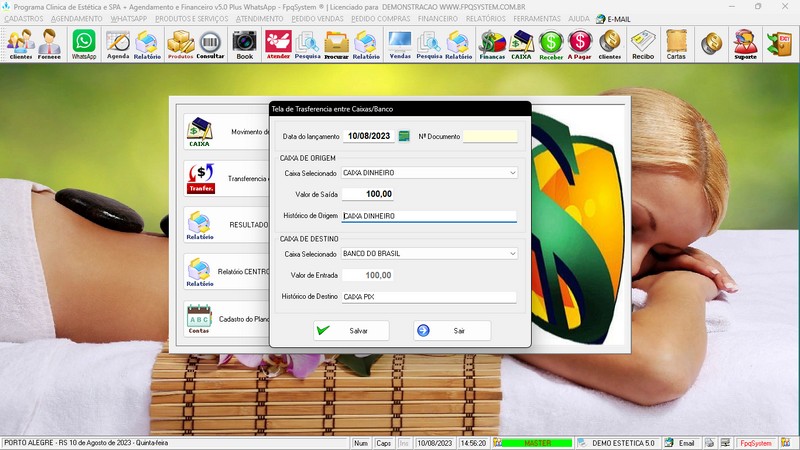Screen dimensions: 800x450
Task: Click the exit door icon in toolbar
Action: pos(780,43)
